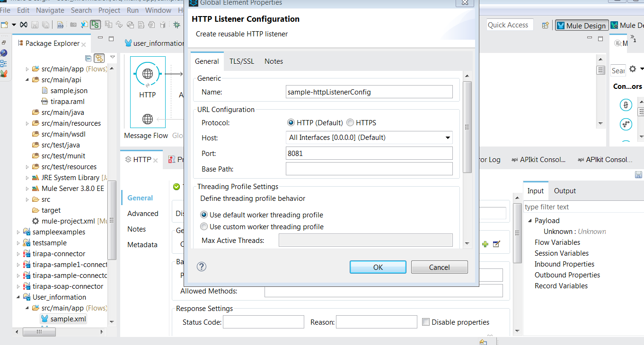
Task: Open the Host dropdown list
Action: point(447,138)
